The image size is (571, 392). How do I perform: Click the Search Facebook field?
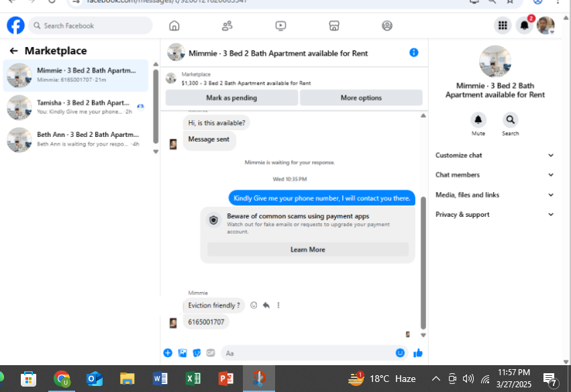(91, 26)
